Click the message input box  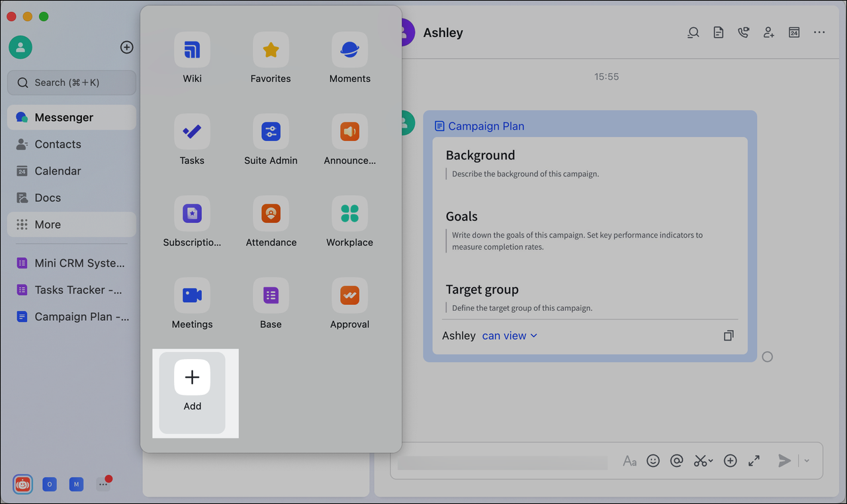[x=503, y=461]
